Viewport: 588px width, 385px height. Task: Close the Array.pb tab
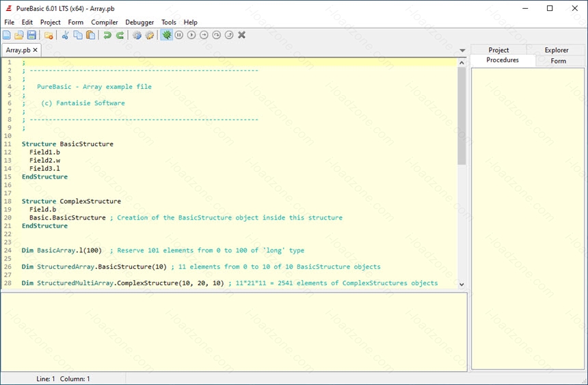tap(36, 50)
